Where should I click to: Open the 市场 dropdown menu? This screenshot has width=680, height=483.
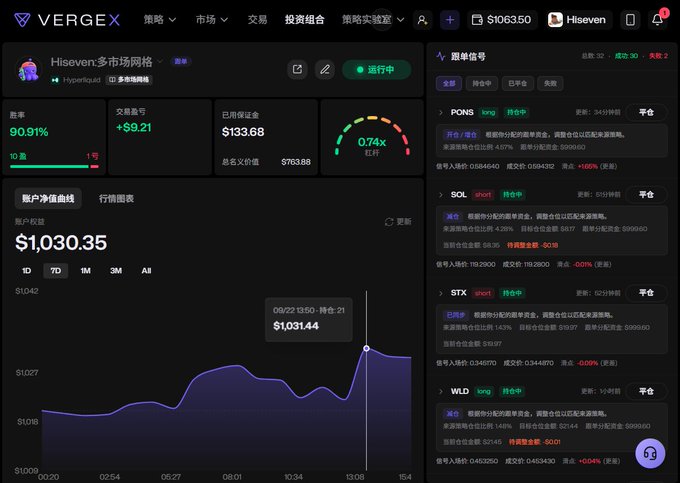click(x=212, y=20)
